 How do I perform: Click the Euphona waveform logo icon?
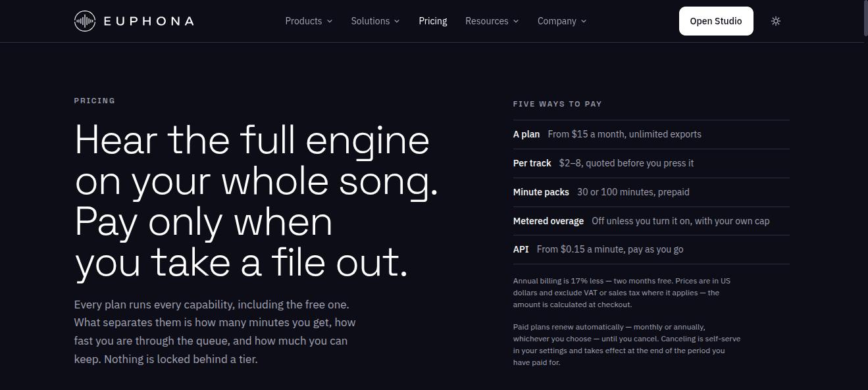coord(85,21)
